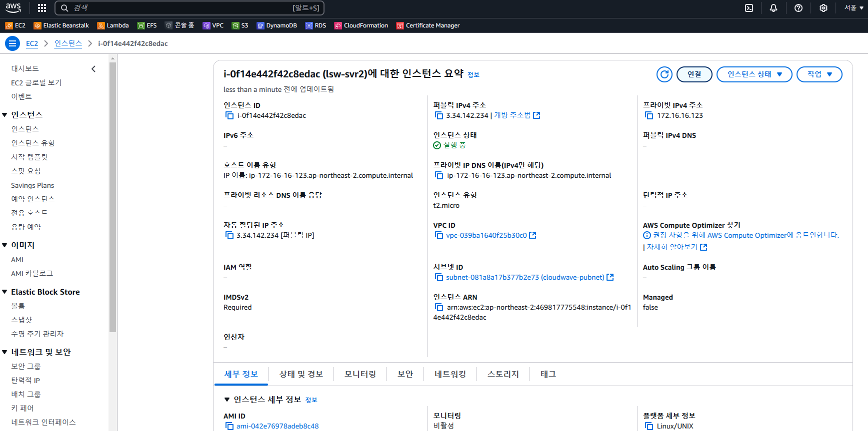
Task: Collapse the 이미지 sidebar section
Action: [4, 245]
